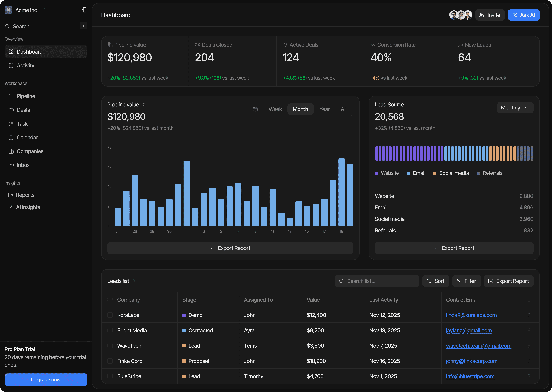The height and width of the screenshot is (392, 552).
Task: Tick the Finka Corp row checkbox
Action: click(x=110, y=361)
